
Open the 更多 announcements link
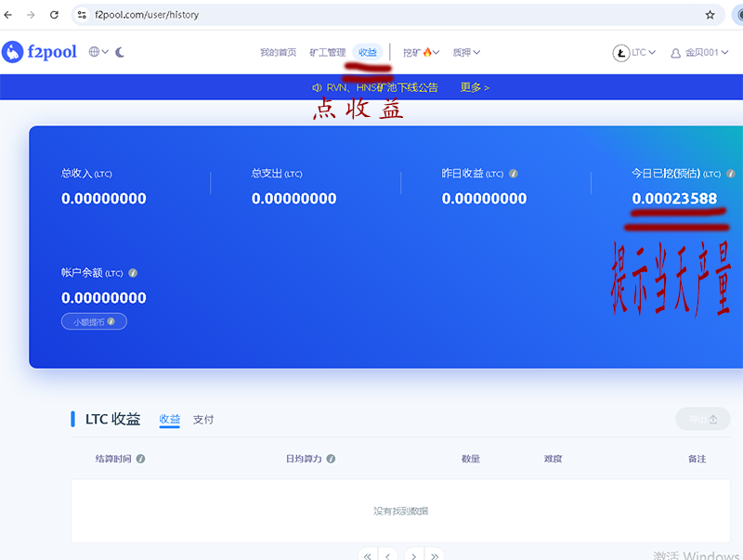click(475, 87)
